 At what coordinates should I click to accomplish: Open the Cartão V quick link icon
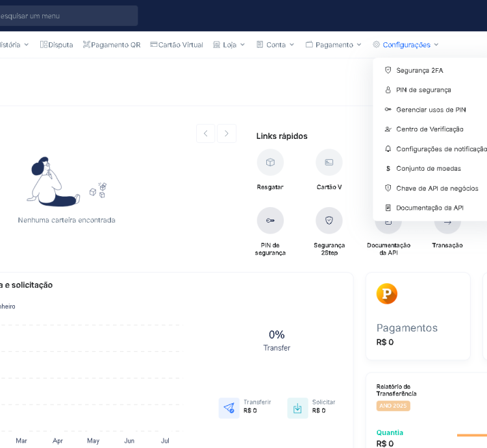[x=329, y=162]
